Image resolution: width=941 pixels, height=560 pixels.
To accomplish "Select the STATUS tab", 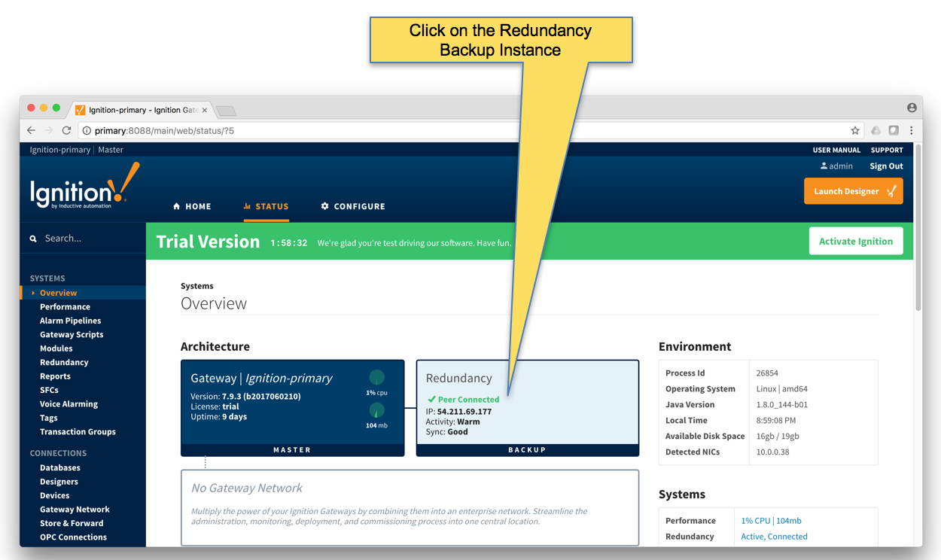I will (x=266, y=206).
